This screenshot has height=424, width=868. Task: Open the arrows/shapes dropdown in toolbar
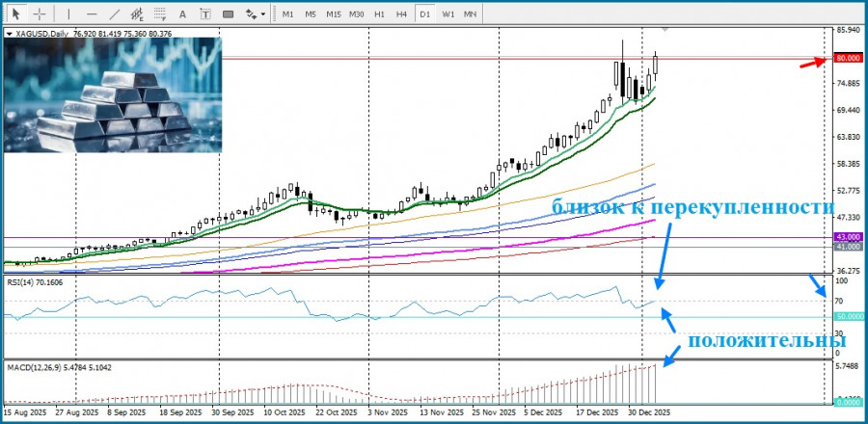point(254,14)
